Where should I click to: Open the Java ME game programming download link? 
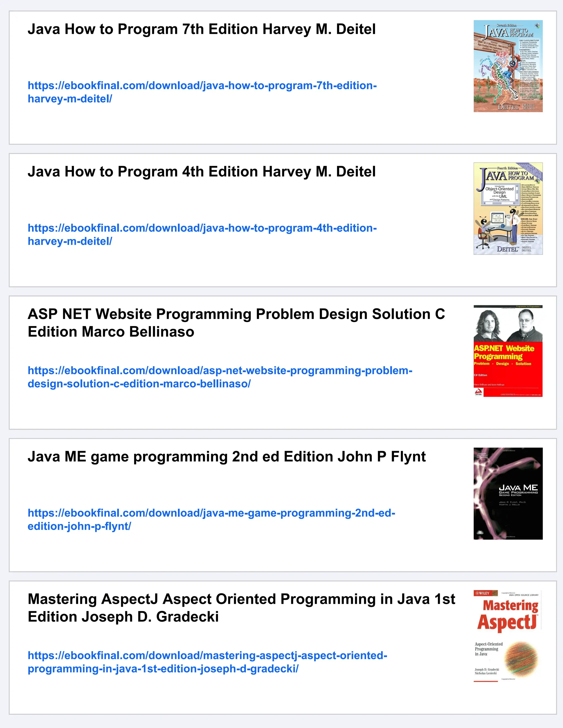pos(211,519)
